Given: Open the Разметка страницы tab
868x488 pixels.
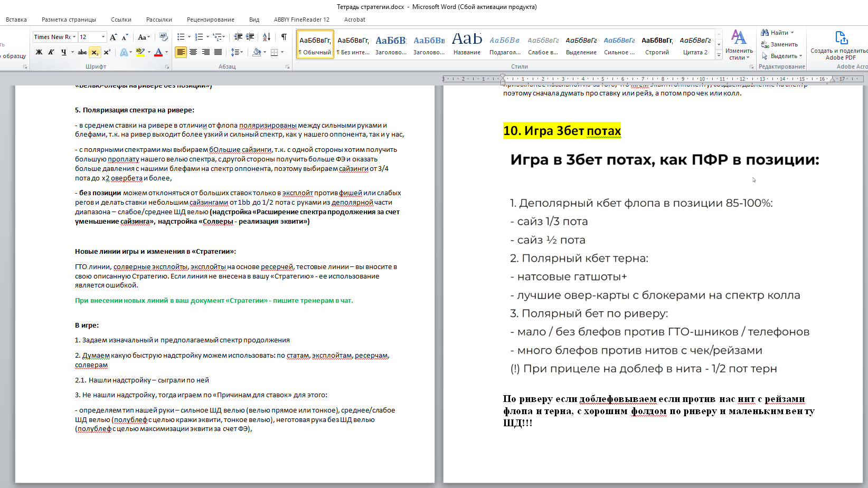Looking at the screenshot, I should [x=69, y=20].
